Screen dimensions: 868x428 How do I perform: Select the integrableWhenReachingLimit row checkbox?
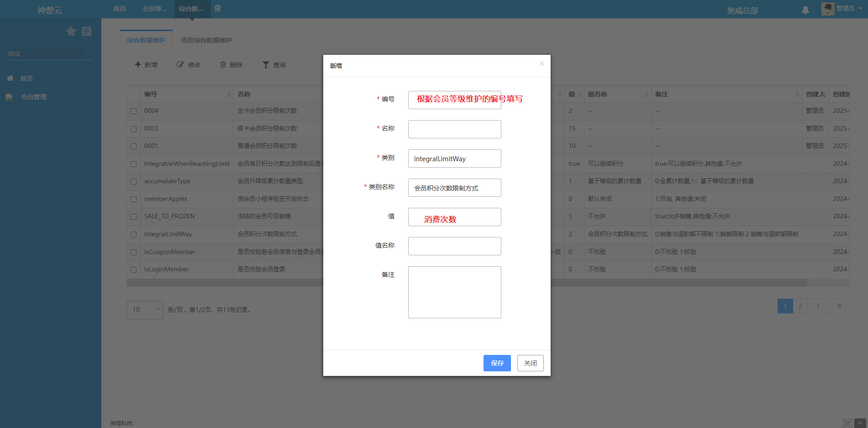(133, 164)
